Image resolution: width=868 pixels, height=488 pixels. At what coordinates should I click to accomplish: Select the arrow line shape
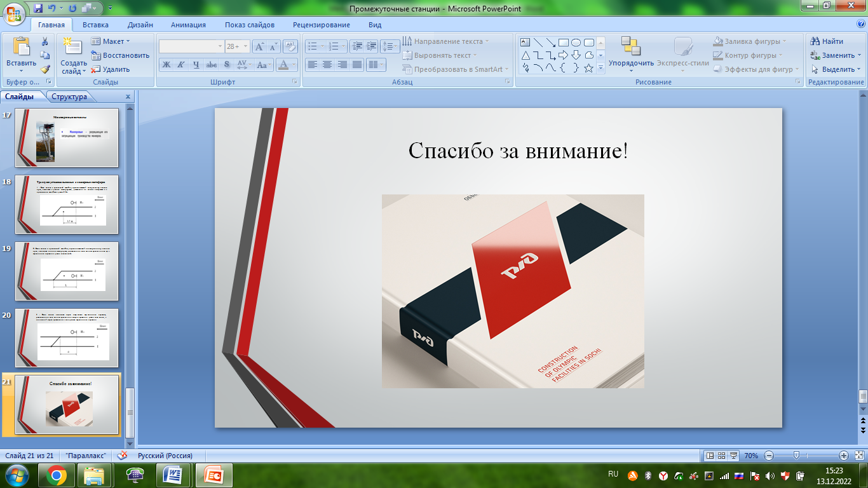(551, 43)
